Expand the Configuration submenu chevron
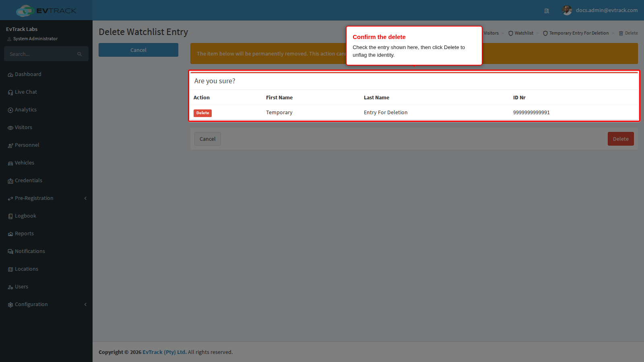644x362 pixels. coord(85,304)
